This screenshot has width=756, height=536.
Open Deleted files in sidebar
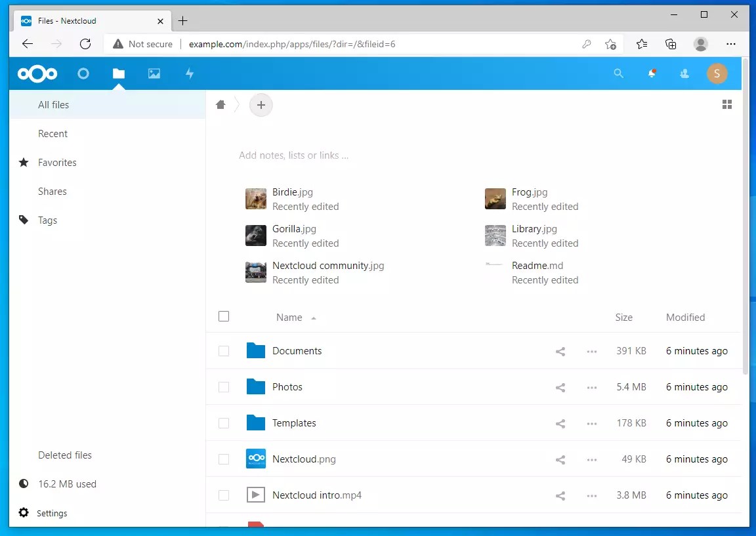[107, 455]
